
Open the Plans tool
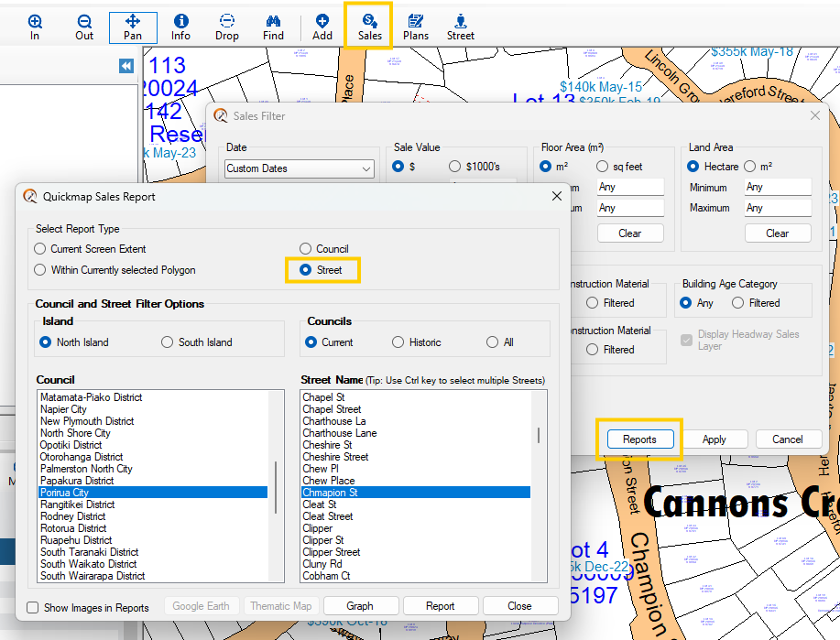coord(416,27)
